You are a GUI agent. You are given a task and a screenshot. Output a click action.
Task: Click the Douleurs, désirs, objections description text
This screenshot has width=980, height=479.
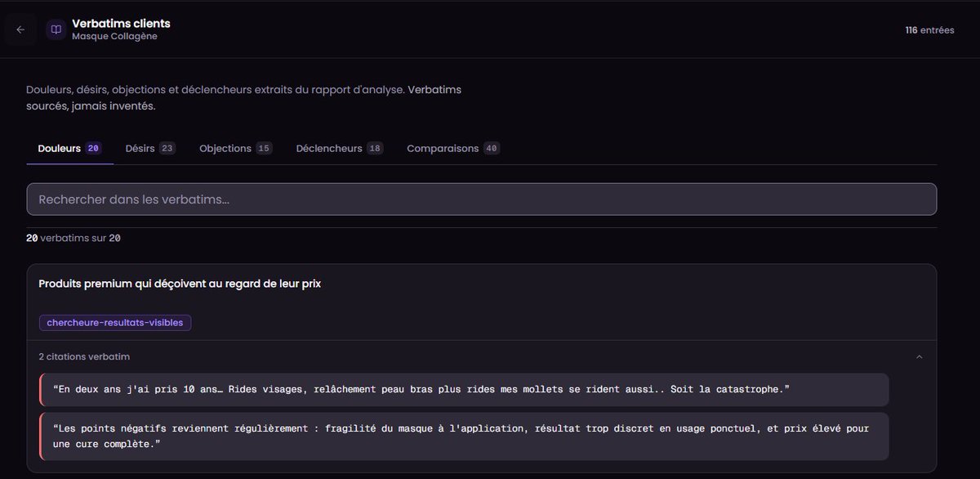click(x=243, y=97)
